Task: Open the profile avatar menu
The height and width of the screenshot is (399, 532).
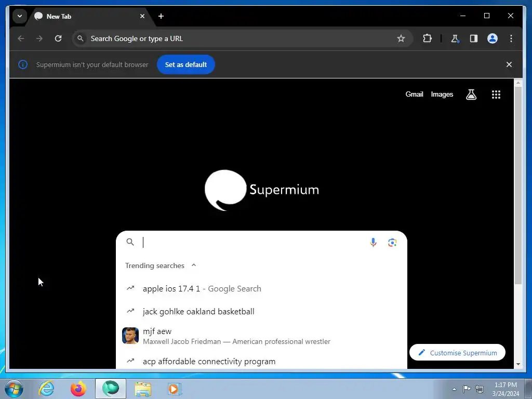Action: [x=493, y=38]
